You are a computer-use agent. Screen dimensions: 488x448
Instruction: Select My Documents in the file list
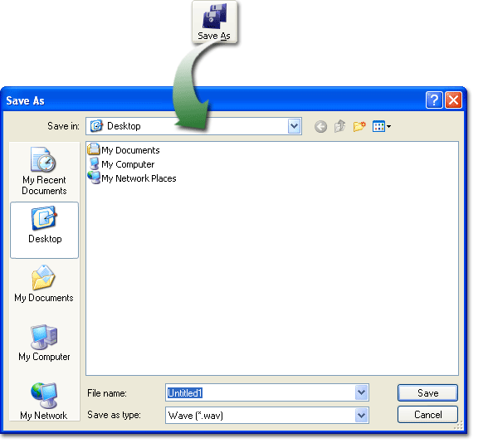click(124, 150)
